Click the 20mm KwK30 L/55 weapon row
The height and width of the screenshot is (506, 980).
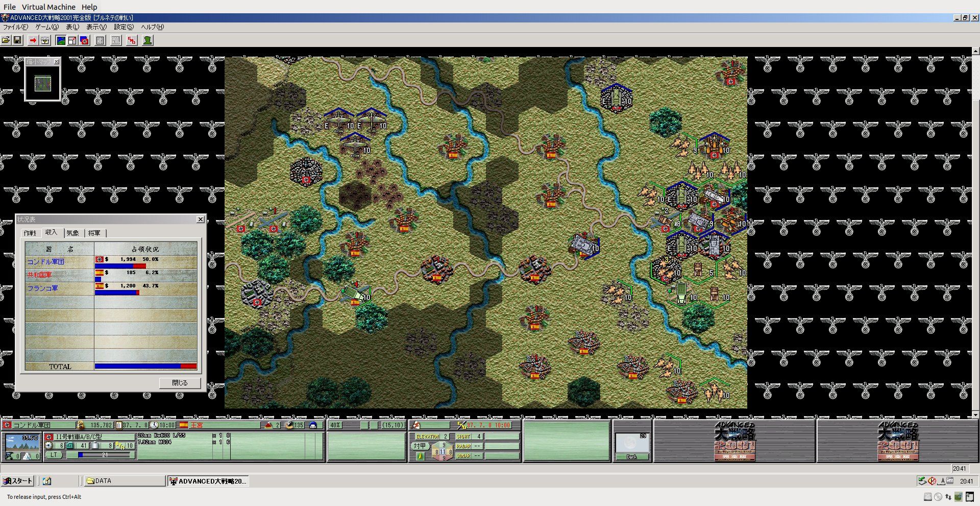pyautogui.click(x=184, y=436)
